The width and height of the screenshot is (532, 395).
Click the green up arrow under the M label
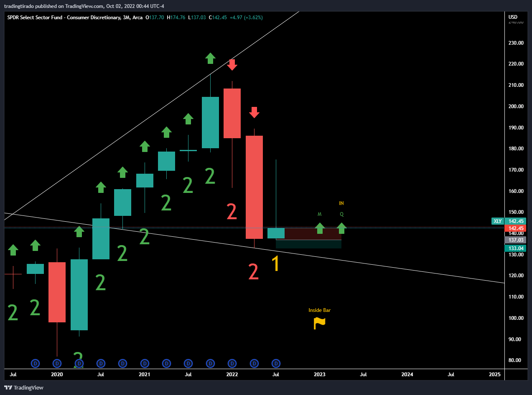coord(320,228)
